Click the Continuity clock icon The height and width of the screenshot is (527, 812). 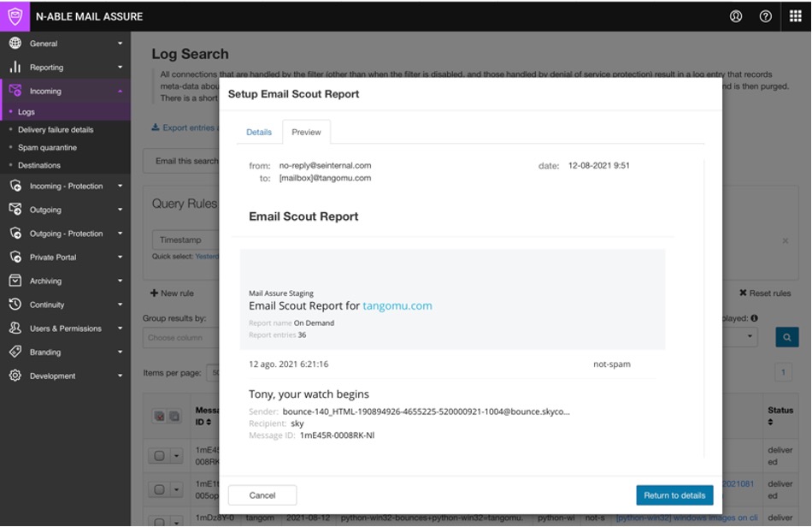click(15, 305)
